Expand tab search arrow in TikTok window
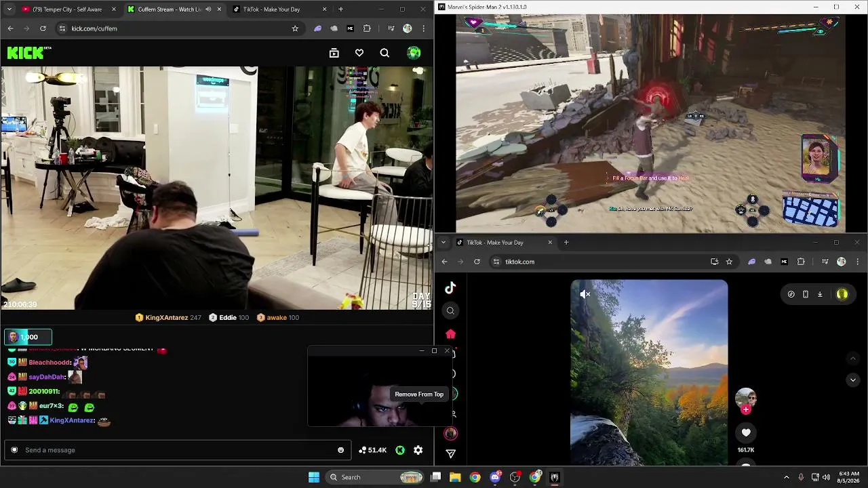868x488 pixels. point(443,243)
